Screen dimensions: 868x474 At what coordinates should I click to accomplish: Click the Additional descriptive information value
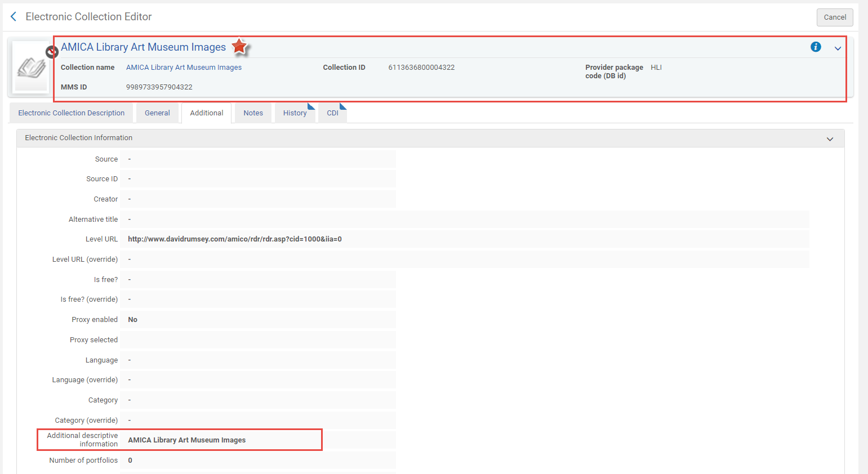(x=187, y=440)
